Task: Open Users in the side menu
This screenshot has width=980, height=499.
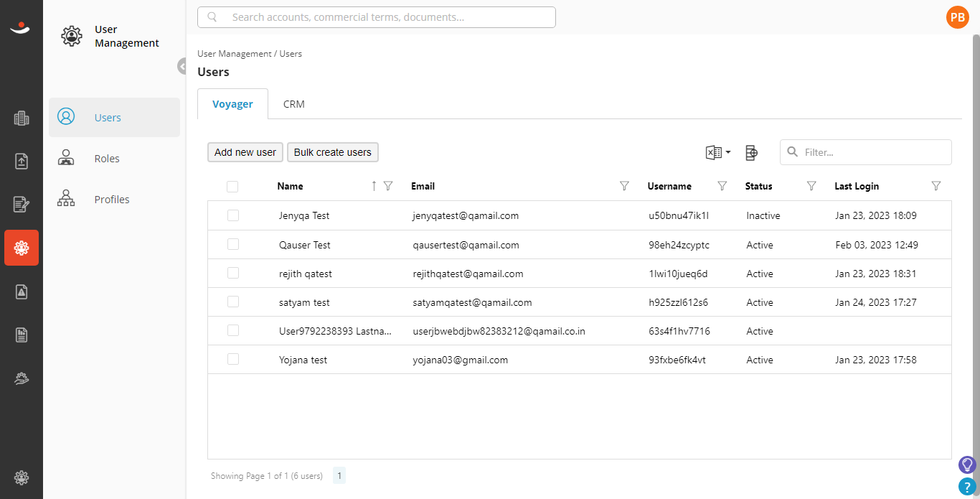Action: pyautogui.click(x=114, y=117)
